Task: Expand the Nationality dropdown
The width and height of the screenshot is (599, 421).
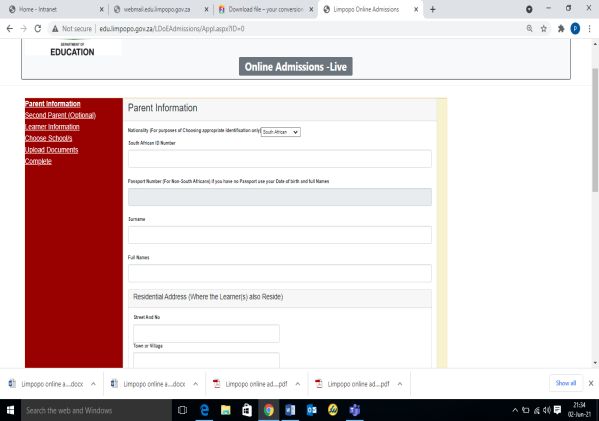Action: tap(280, 132)
